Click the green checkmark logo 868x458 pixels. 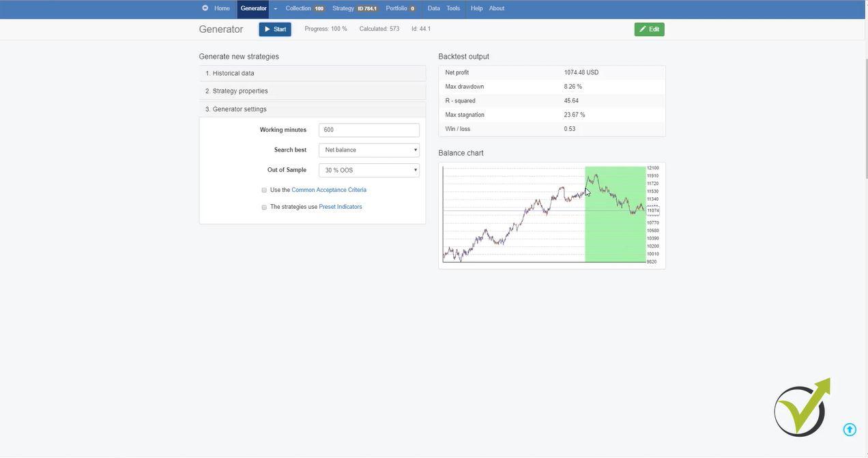point(801,409)
